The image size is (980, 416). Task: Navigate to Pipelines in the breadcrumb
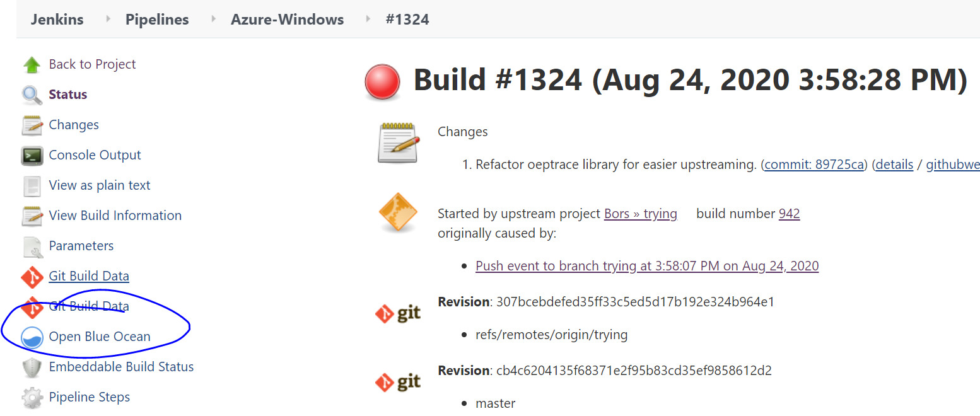pyautogui.click(x=156, y=19)
